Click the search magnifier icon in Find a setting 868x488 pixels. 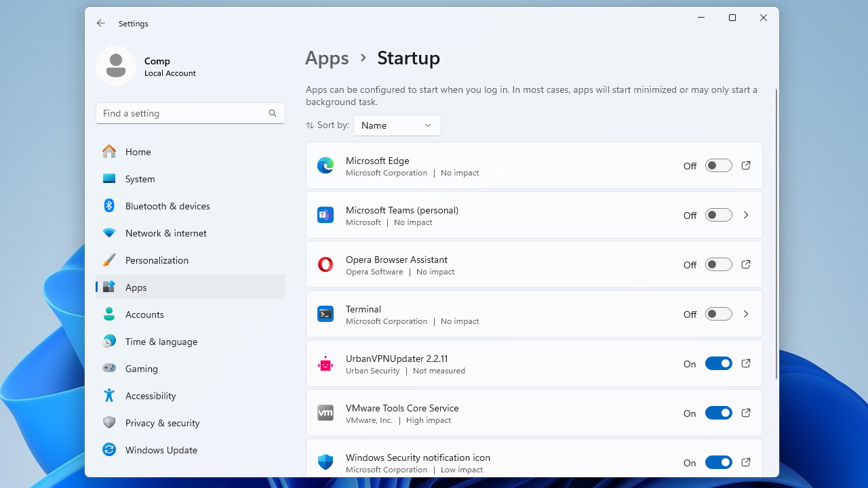click(273, 113)
